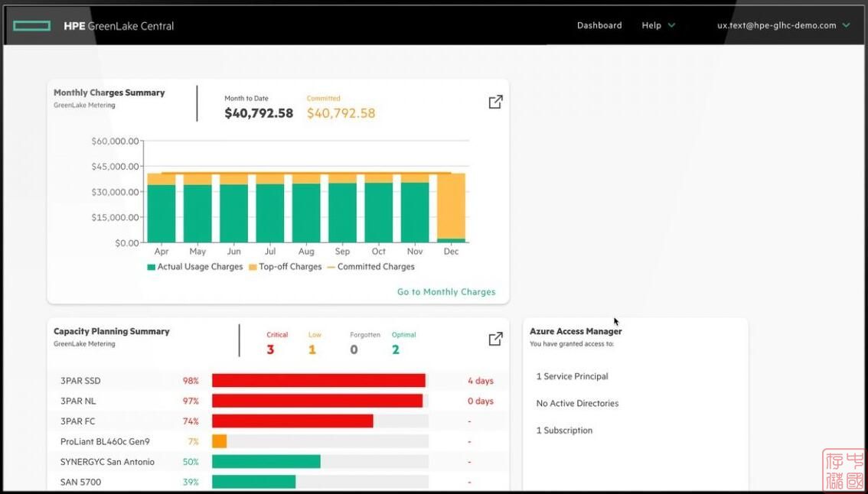Open Monthly Charges Summary external link icon
The width and height of the screenshot is (868, 494).
[x=495, y=102]
